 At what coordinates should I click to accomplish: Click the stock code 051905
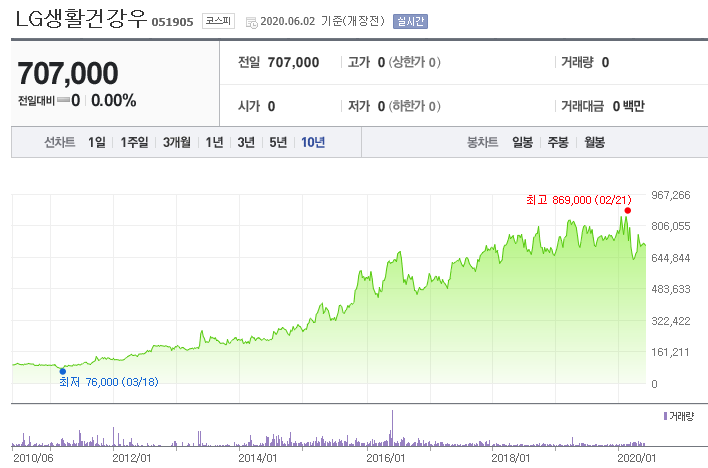click(172, 22)
